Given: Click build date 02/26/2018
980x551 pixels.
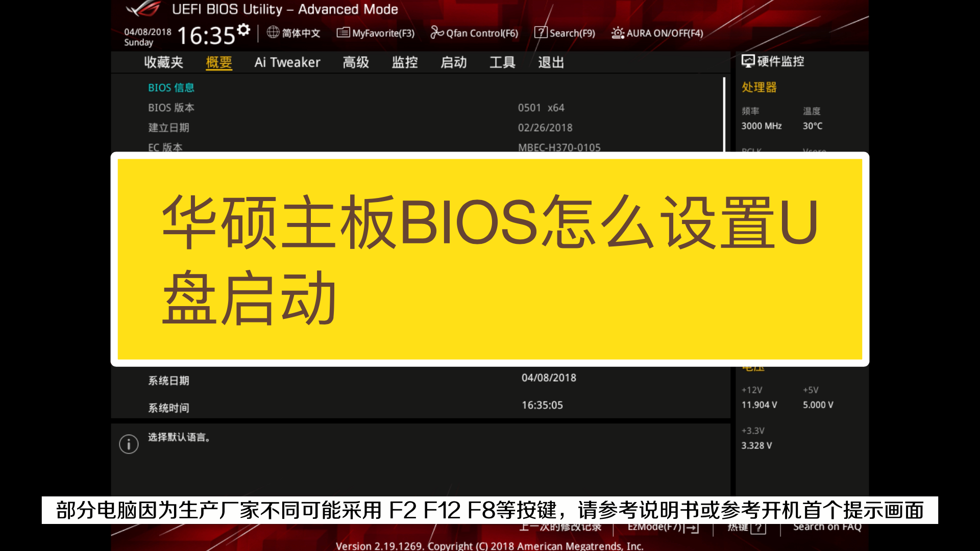Looking at the screenshot, I should point(545,128).
